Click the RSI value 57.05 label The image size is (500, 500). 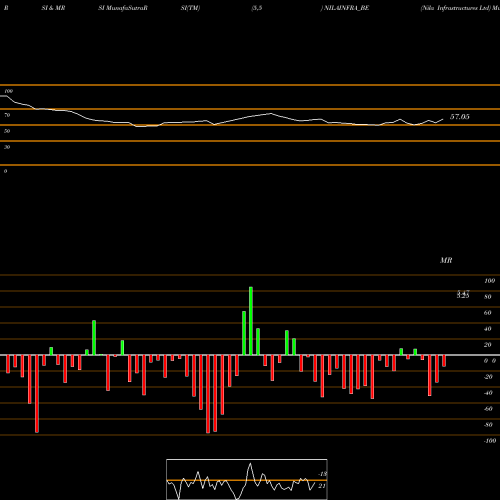tap(460, 117)
